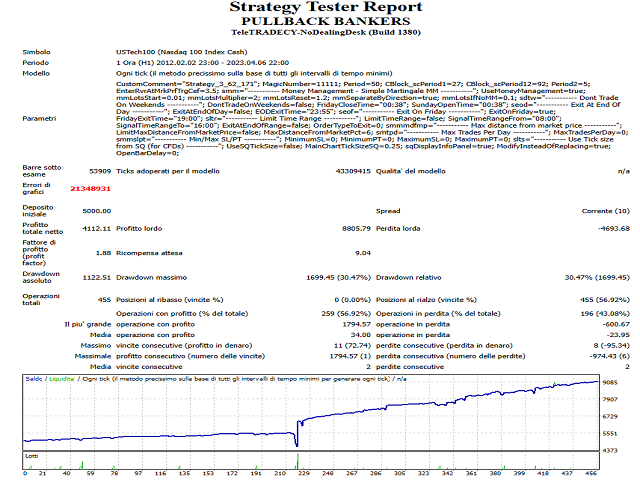Click the Strategy Tester Report title
Screen dimensions: 640x480
click(319, 7)
